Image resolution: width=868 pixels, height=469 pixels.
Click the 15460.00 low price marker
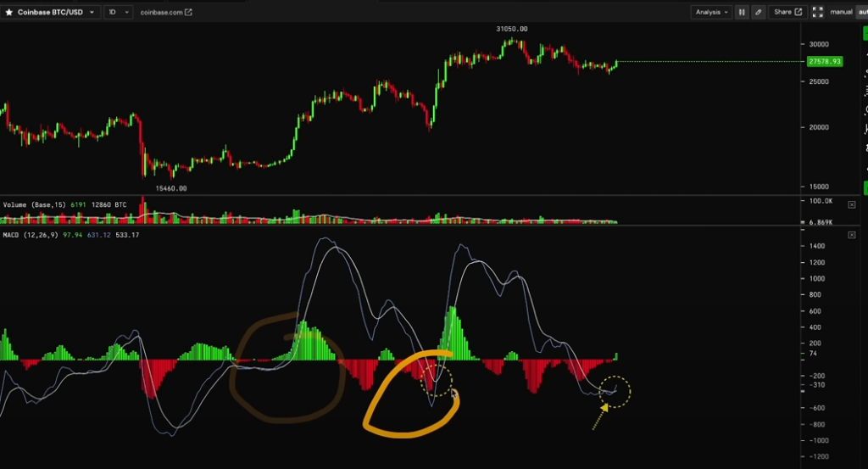[x=171, y=188]
